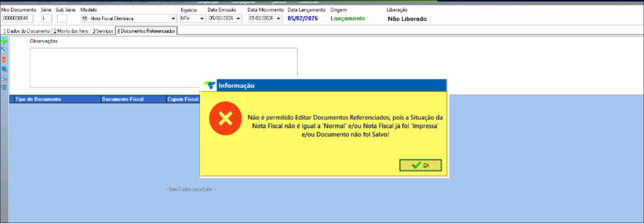This screenshot has height=223, width=644.
Task: Click the list view icon
Action: click(x=4, y=87)
